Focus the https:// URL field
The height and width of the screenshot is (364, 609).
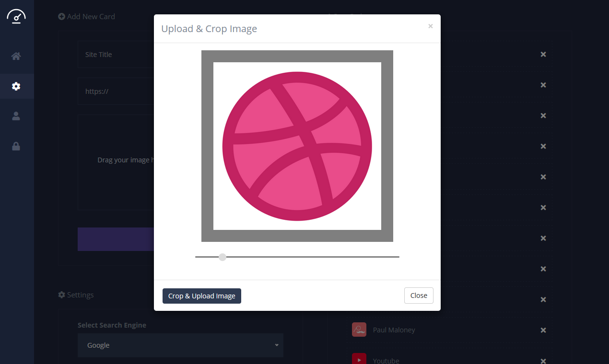click(x=116, y=91)
